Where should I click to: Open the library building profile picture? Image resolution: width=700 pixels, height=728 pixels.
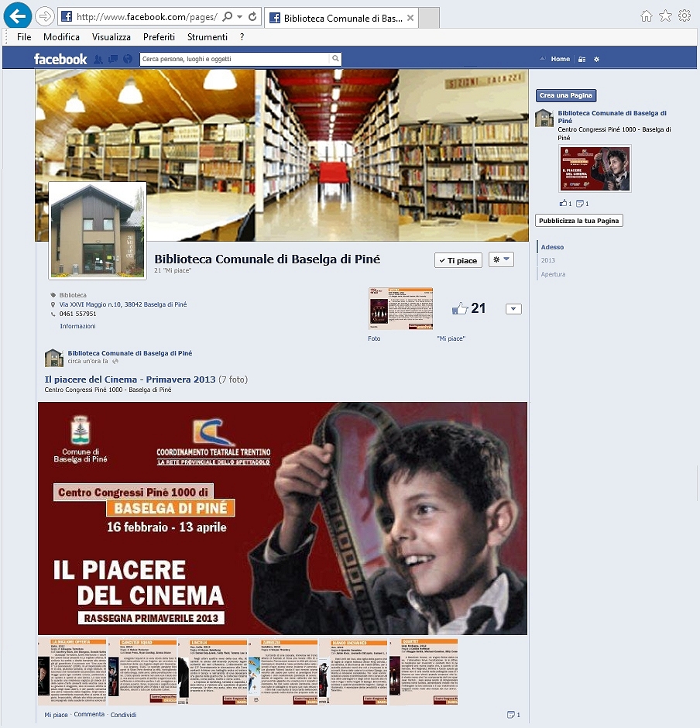click(x=98, y=231)
